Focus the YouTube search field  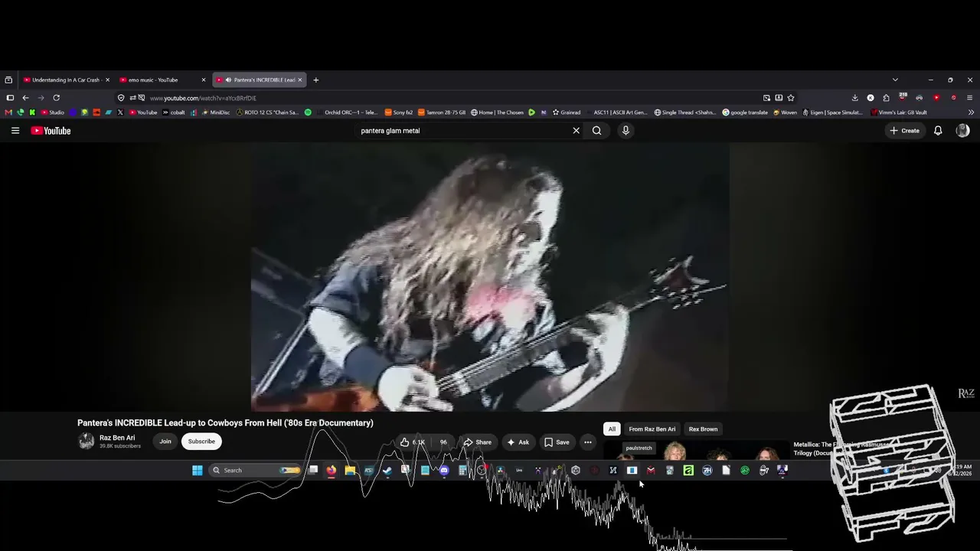[464, 131]
